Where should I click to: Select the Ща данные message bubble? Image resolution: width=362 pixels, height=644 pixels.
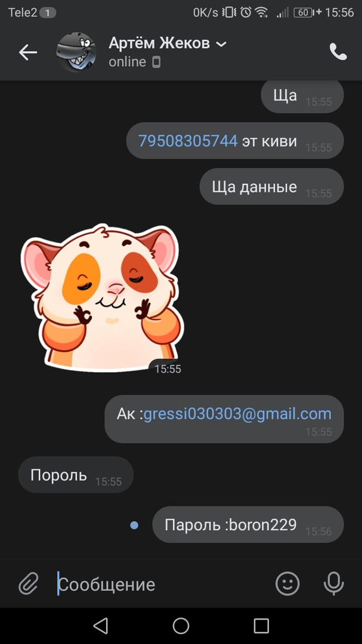(x=271, y=187)
